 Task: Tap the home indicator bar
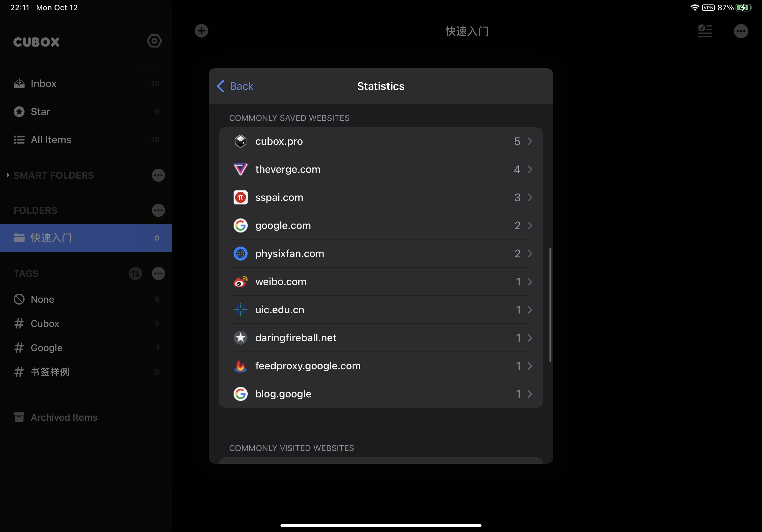(x=381, y=525)
